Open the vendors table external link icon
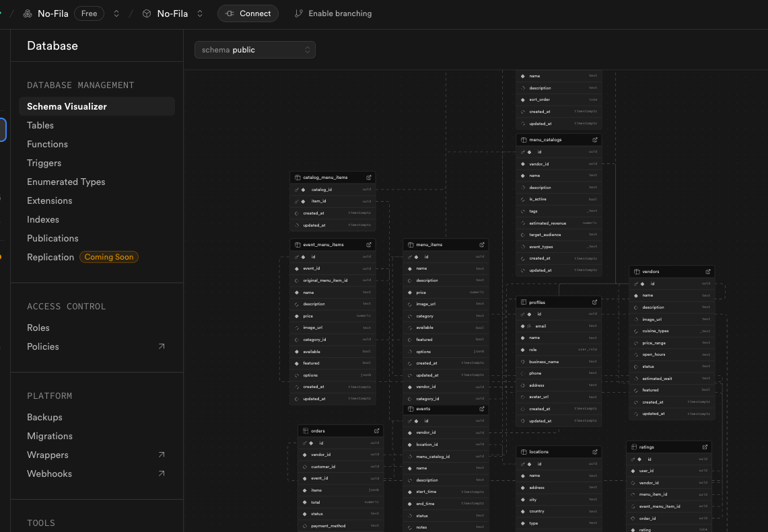768x532 pixels. coord(707,272)
